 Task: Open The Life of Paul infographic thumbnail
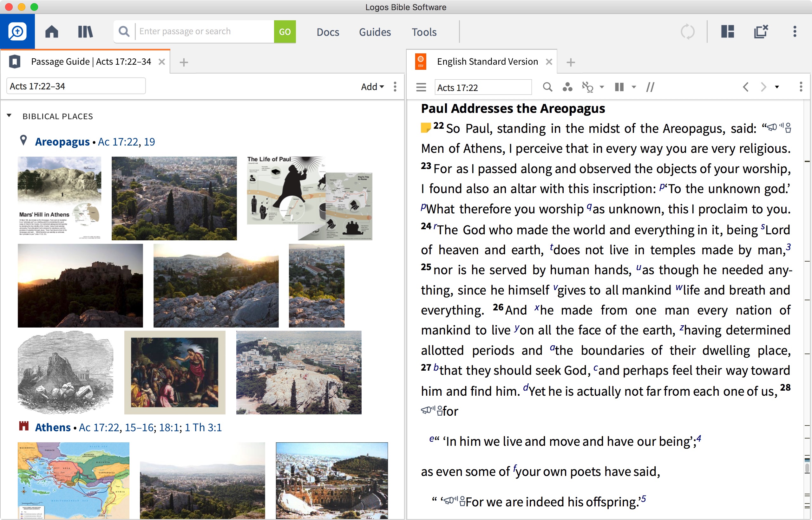point(310,198)
